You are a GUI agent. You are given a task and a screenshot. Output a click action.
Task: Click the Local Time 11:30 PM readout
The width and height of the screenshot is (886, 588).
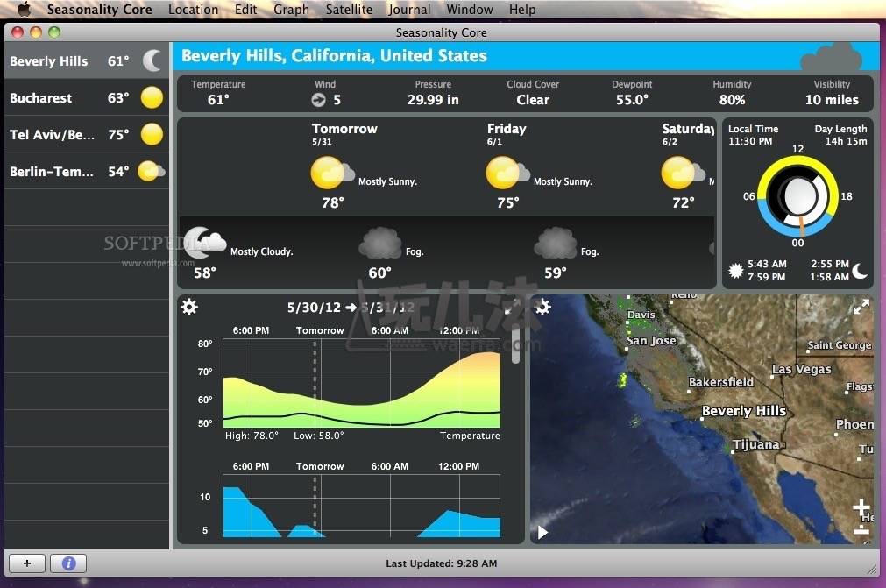point(753,135)
